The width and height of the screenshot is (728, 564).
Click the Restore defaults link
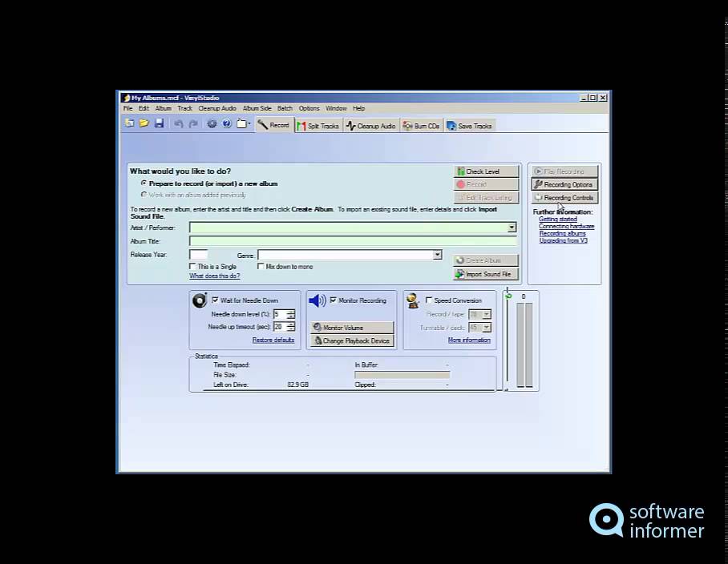pyautogui.click(x=273, y=340)
